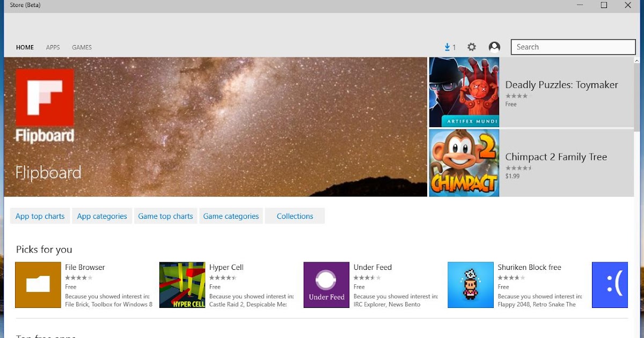Open the Under Feed app title
Image resolution: width=644 pixels, height=338 pixels.
(x=372, y=267)
